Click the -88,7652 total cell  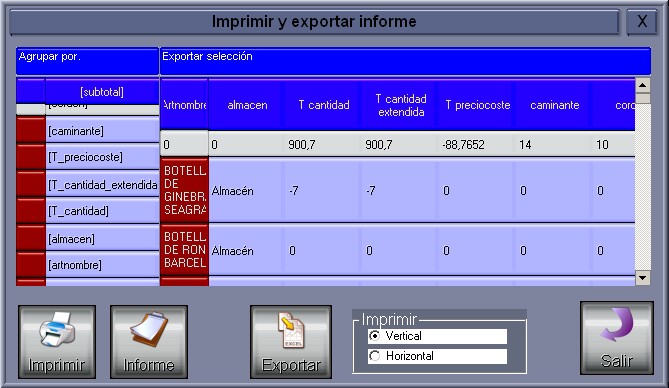coord(477,145)
